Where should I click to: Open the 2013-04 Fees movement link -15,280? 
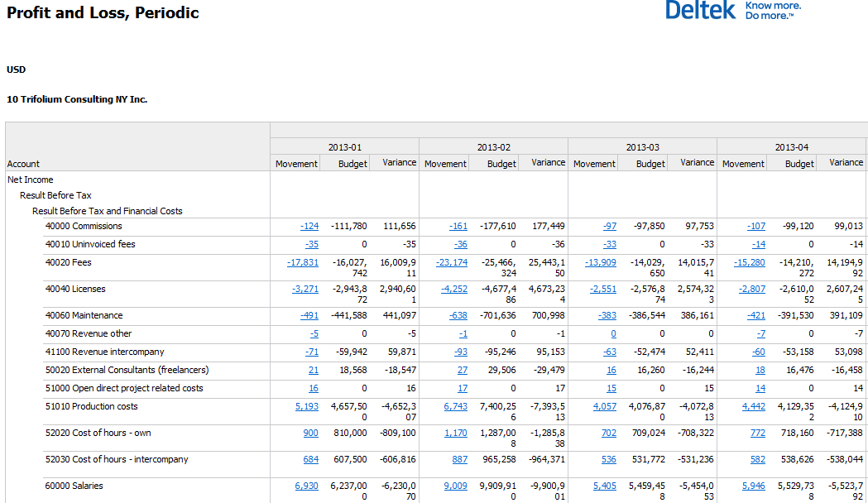750,263
